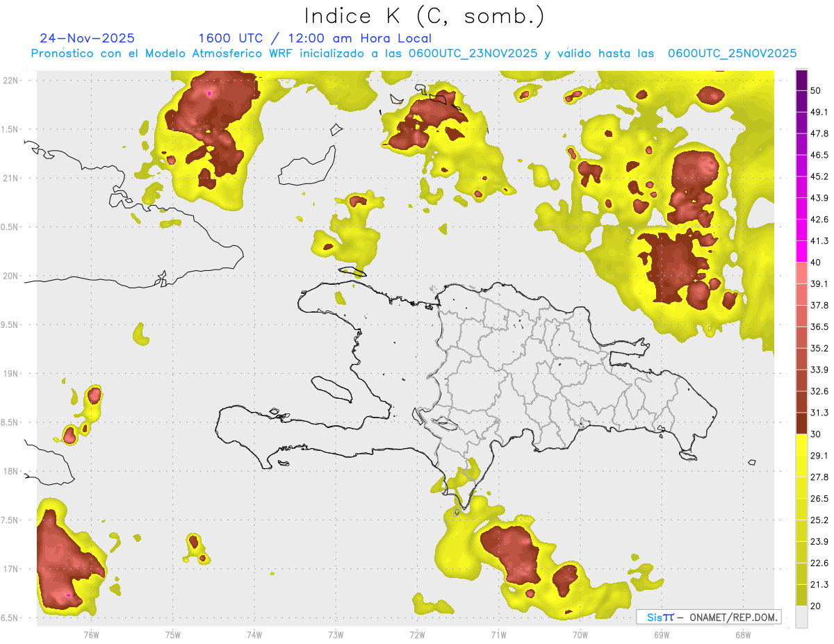
Task: Click the '20N' latitude label
Action: [x=10, y=276]
